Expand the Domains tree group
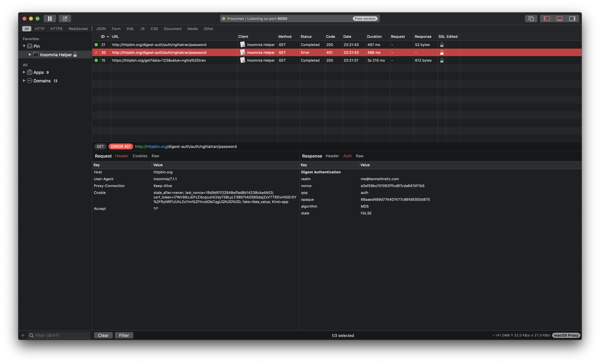The image size is (600, 364). [x=24, y=81]
